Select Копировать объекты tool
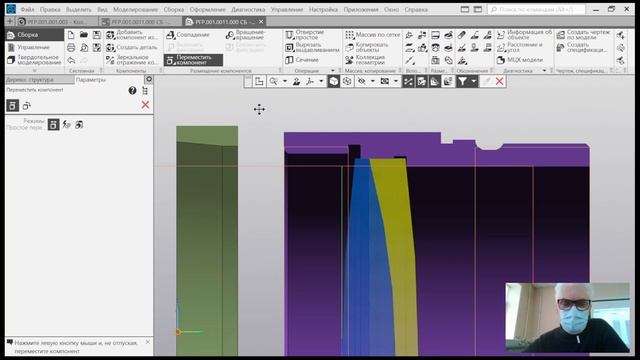The height and width of the screenshot is (360, 640). tap(367, 47)
